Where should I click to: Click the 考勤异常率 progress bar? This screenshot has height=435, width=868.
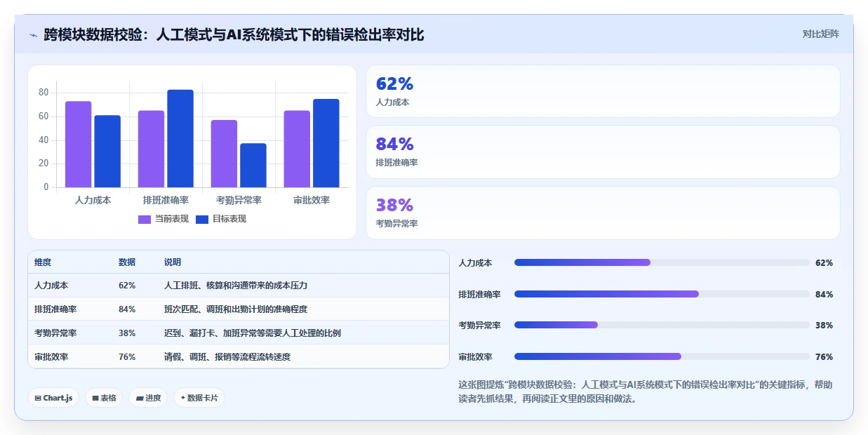click(x=662, y=325)
